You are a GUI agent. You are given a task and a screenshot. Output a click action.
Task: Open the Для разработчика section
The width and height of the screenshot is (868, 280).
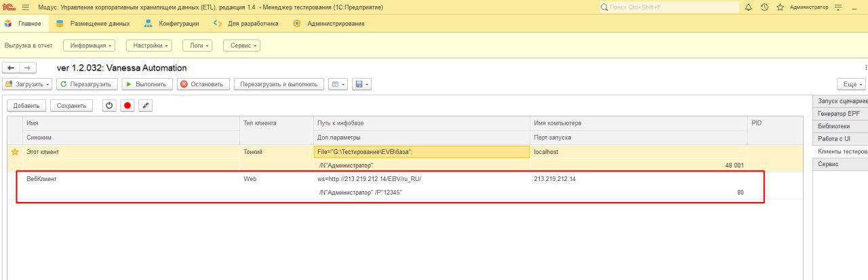point(246,23)
